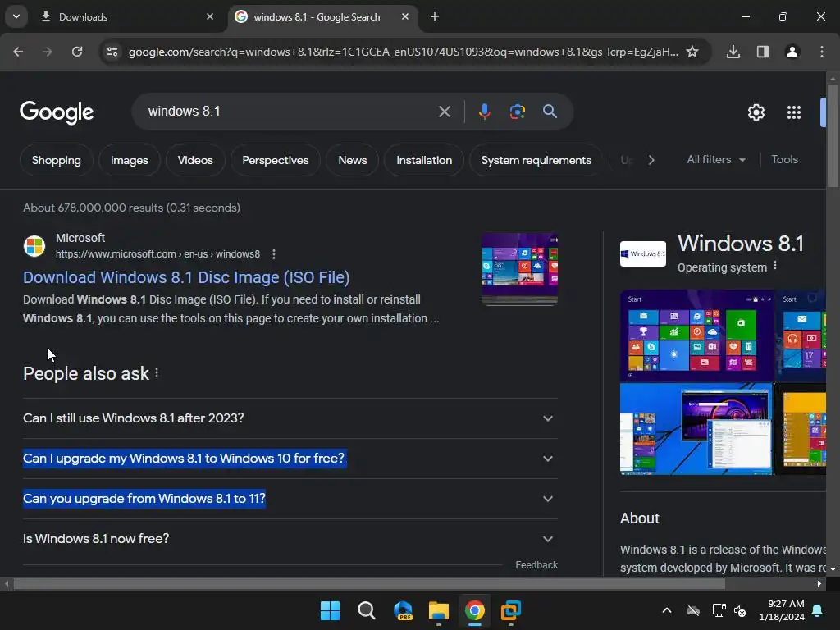Open the Chrome side panel
Viewport: 840px width, 630px height.
(x=762, y=52)
